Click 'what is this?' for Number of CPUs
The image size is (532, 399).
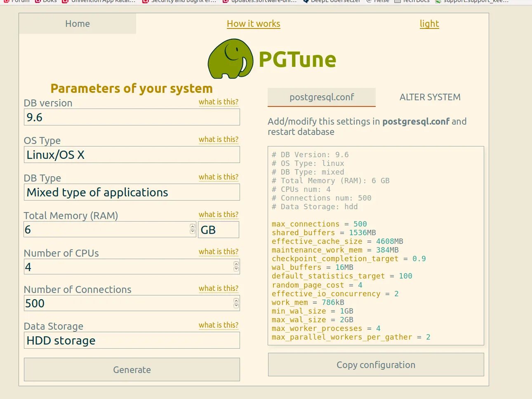pyautogui.click(x=219, y=252)
